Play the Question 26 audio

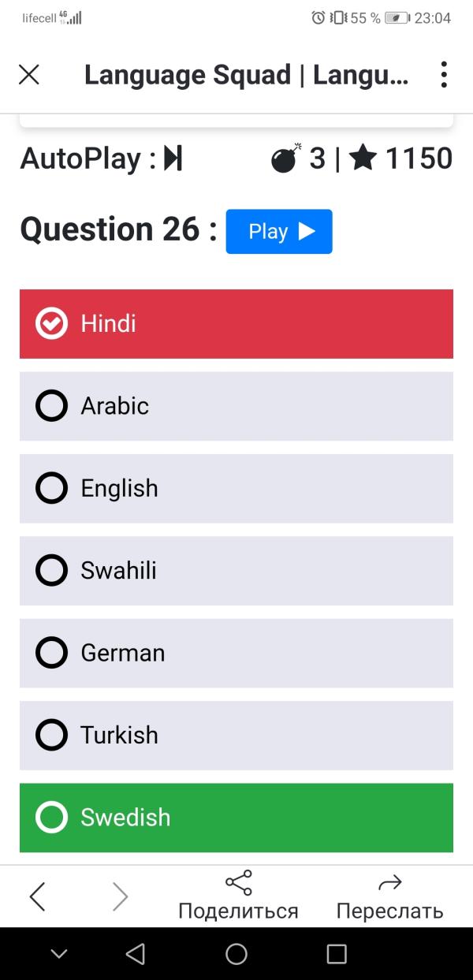(279, 232)
